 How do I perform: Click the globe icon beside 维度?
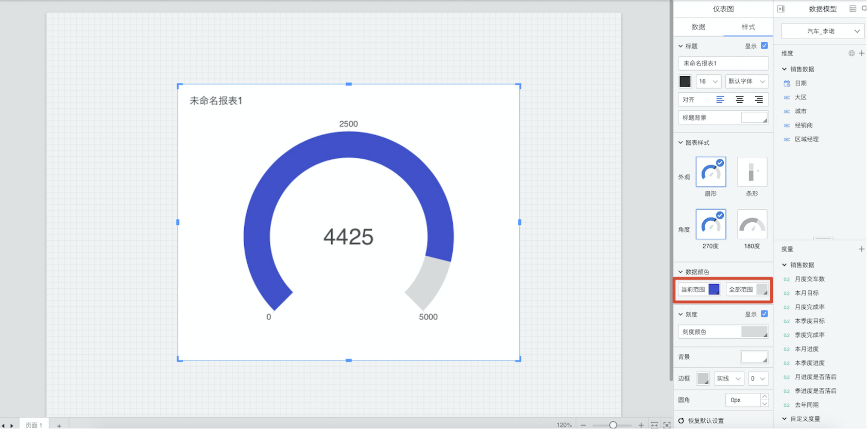click(852, 53)
